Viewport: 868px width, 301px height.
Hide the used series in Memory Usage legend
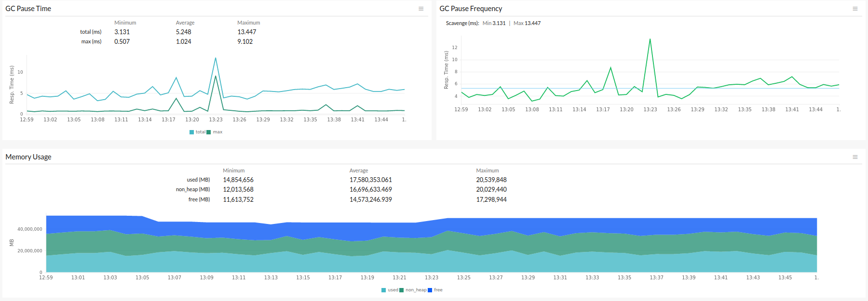tap(393, 290)
